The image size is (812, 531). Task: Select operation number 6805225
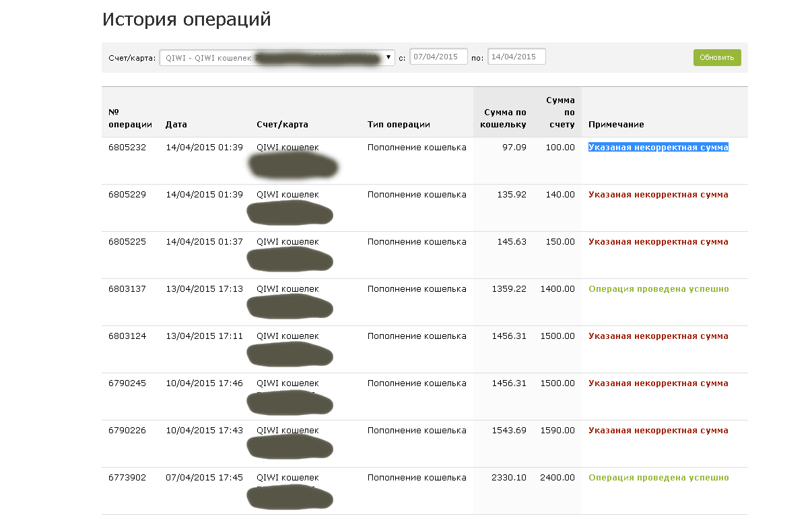click(127, 241)
